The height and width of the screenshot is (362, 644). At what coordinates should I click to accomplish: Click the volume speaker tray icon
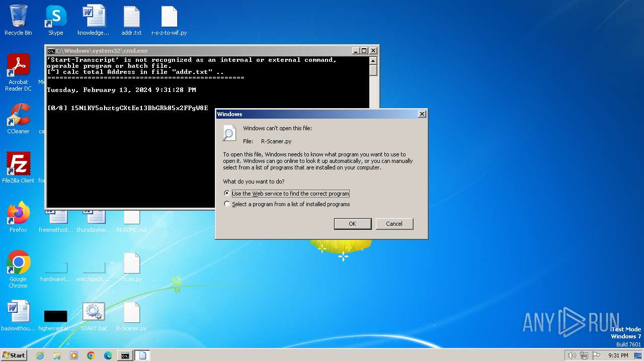point(572,355)
